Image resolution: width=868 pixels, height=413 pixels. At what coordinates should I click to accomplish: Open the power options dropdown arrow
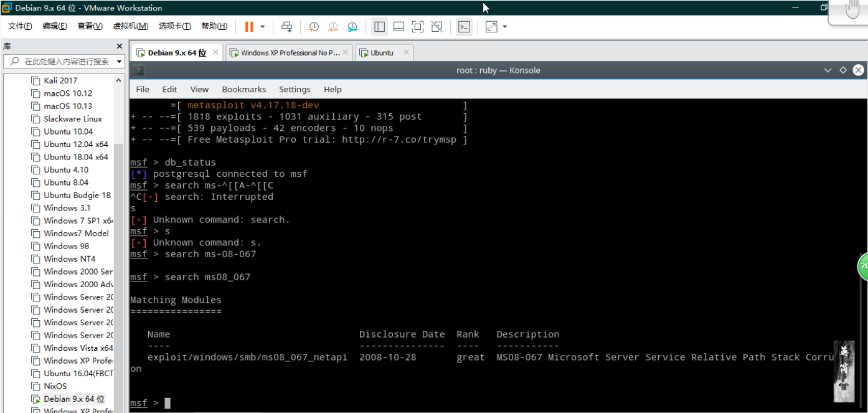[x=263, y=27]
